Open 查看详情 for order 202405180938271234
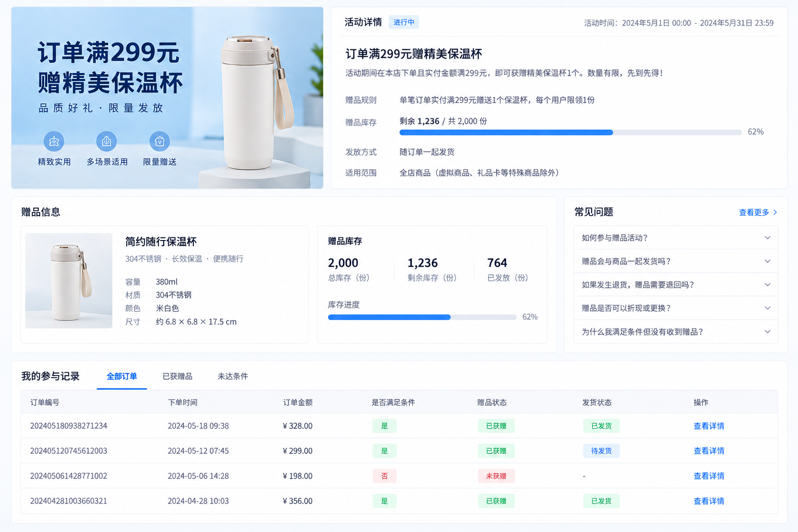Image resolution: width=798 pixels, height=532 pixels. tap(709, 425)
